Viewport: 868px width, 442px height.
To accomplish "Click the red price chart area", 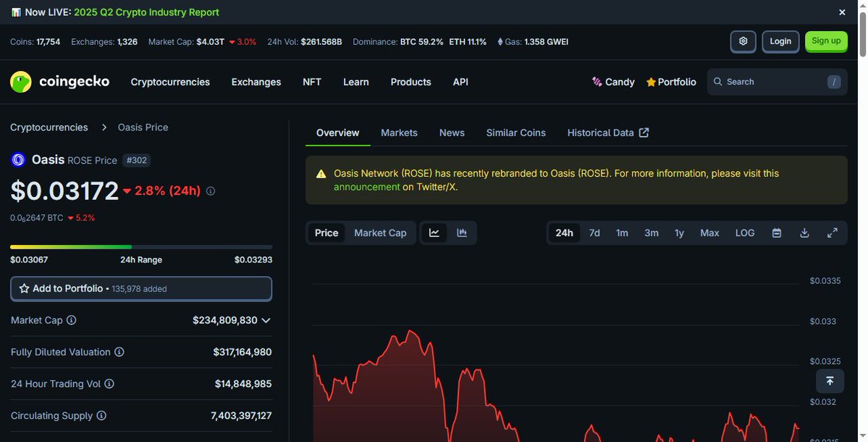I will [556, 388].
